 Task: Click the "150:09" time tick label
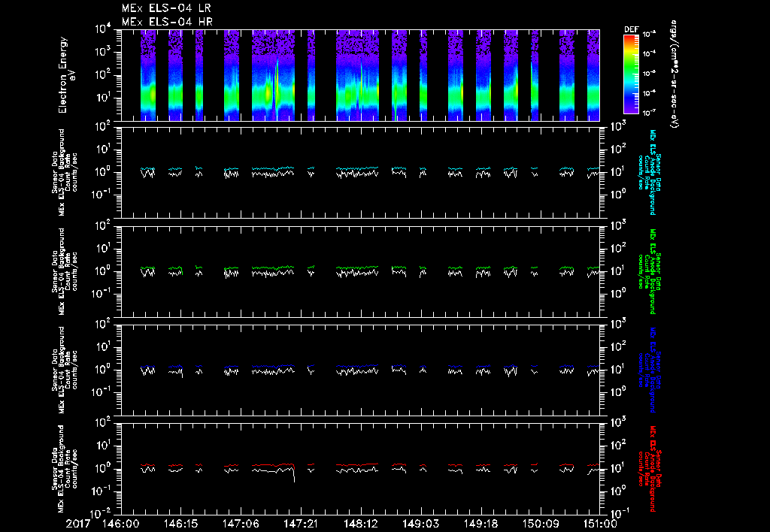[x=540, y=524]
